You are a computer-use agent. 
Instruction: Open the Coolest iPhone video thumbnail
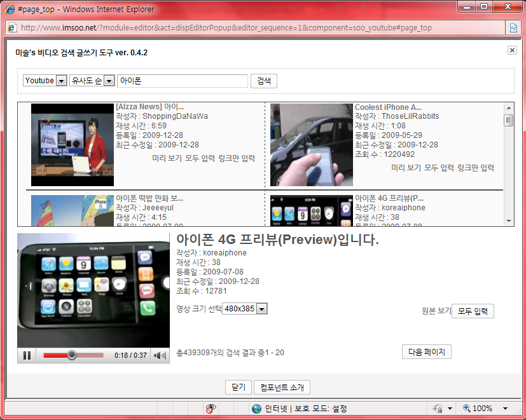[x=312, y=145]
